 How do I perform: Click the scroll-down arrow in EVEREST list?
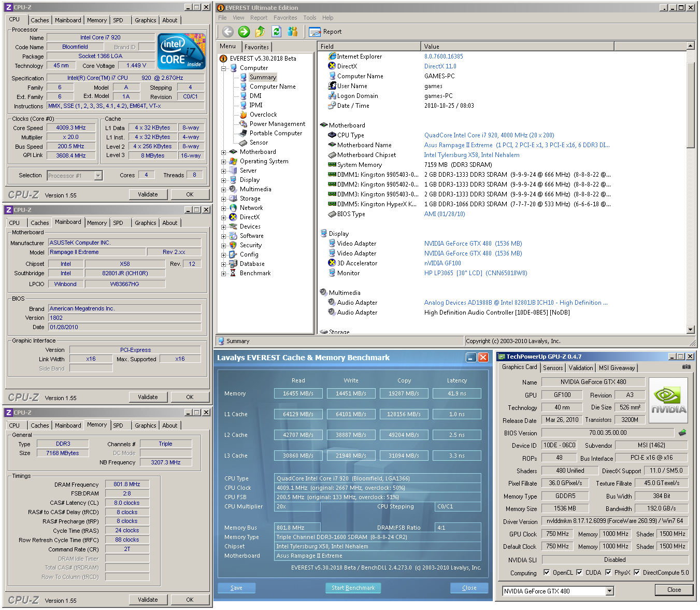(x=690, y=330)
